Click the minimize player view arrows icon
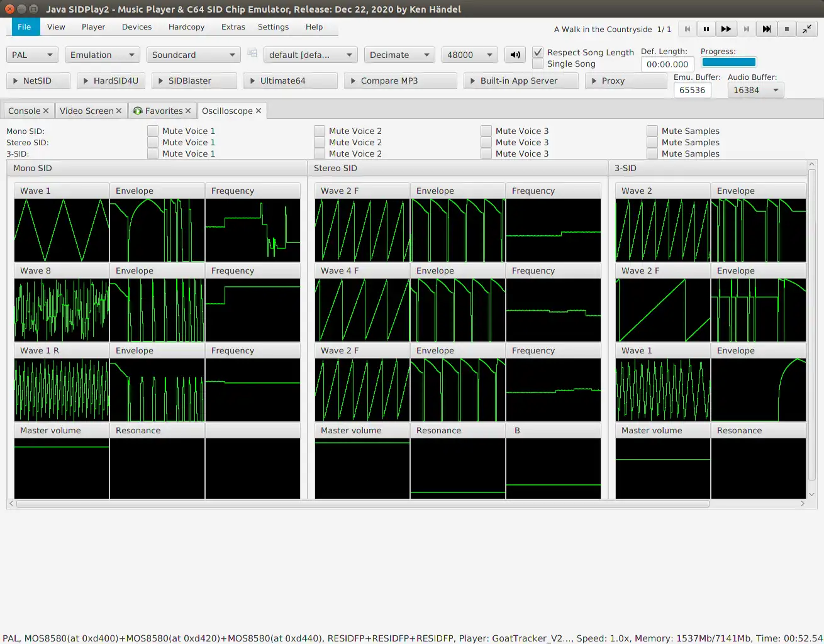 pyautogui.click(x=806, y=29)
